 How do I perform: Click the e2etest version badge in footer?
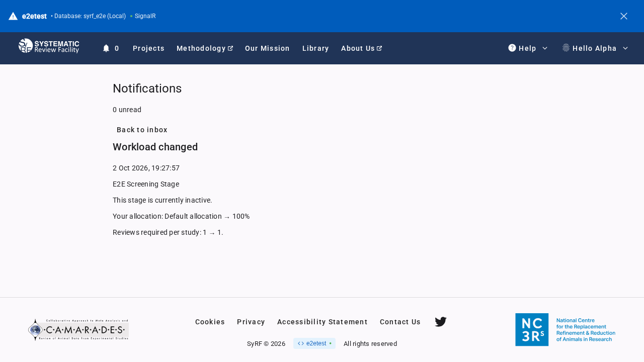pyautogui.click(x=314, y=343)
